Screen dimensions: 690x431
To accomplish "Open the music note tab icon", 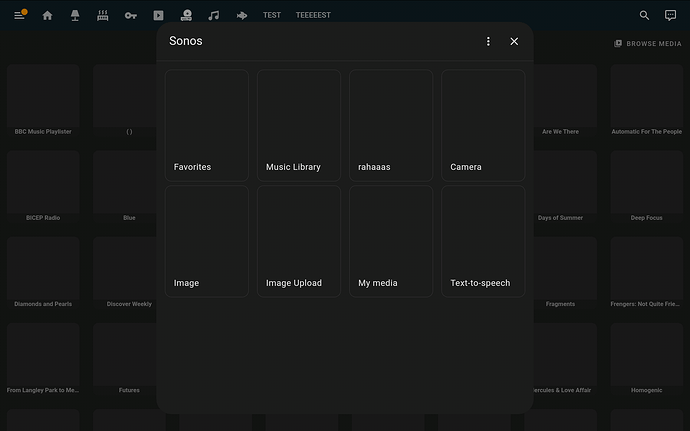I will coord(214,15).
